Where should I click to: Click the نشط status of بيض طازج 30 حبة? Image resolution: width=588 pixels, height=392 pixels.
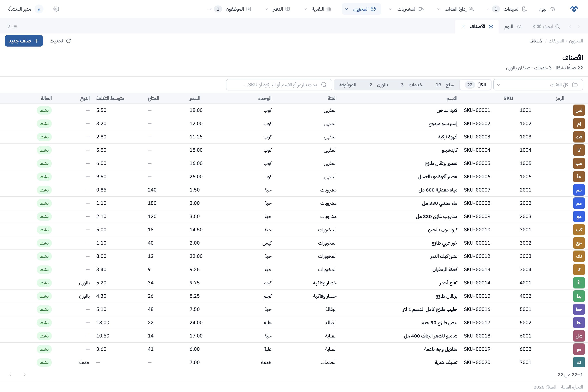click(44, 323)
